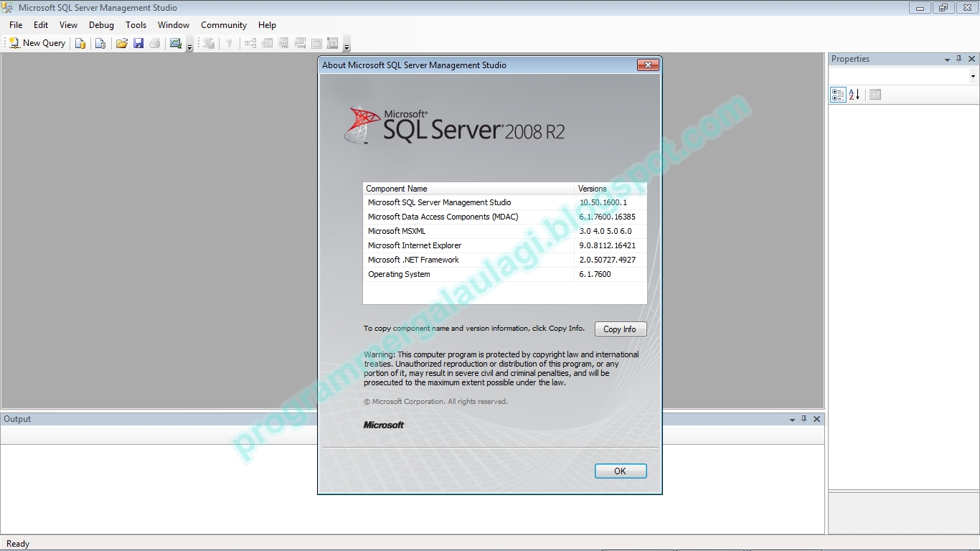
Task: Close the Properties panel
Action: (x=972, y=60)
